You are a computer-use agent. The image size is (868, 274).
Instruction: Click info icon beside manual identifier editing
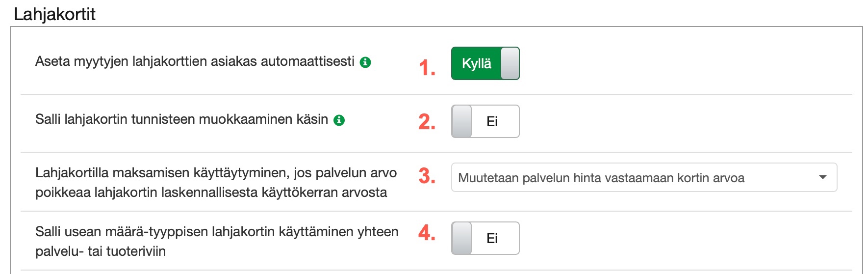[x=339, y=120]
